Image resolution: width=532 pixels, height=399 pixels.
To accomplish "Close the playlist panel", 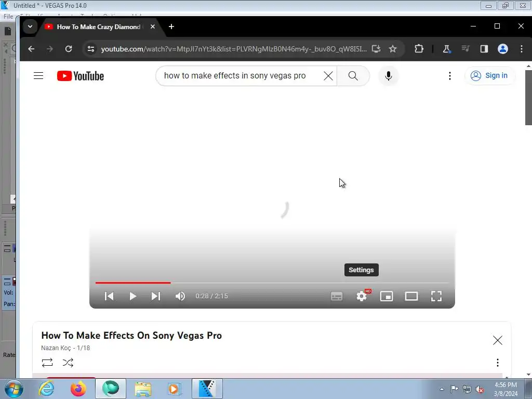I will tap(497, 340).
